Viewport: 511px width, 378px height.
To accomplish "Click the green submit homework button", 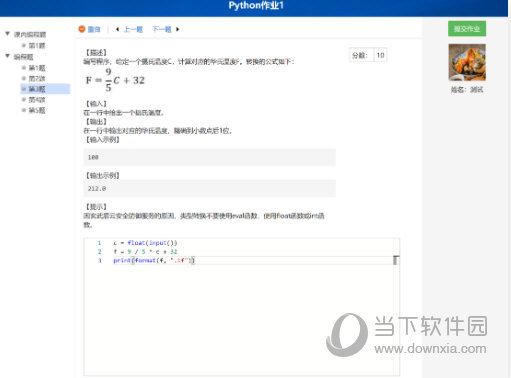I will click(467, 29).
